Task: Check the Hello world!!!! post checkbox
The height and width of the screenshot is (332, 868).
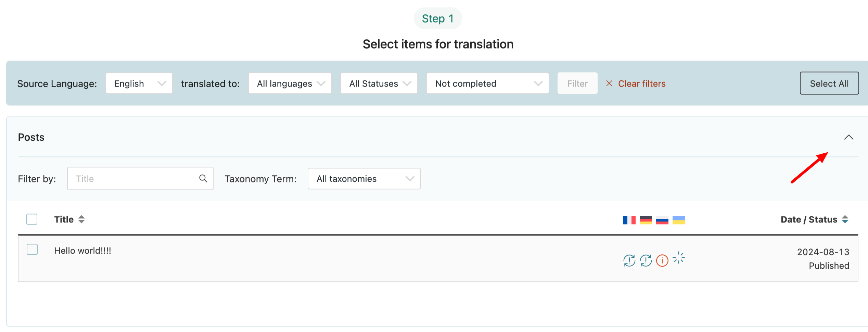Action: 32,250
